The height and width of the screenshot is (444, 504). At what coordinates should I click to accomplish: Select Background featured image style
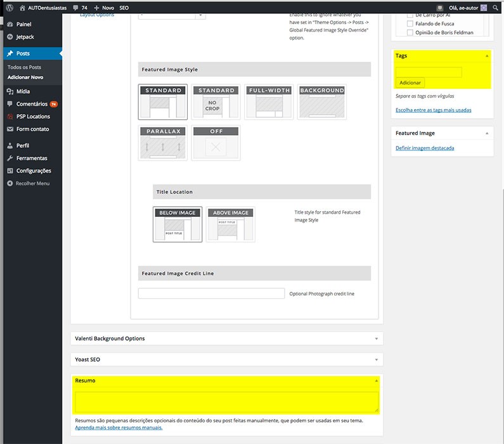pyautogui.click(x=321, y=102)
